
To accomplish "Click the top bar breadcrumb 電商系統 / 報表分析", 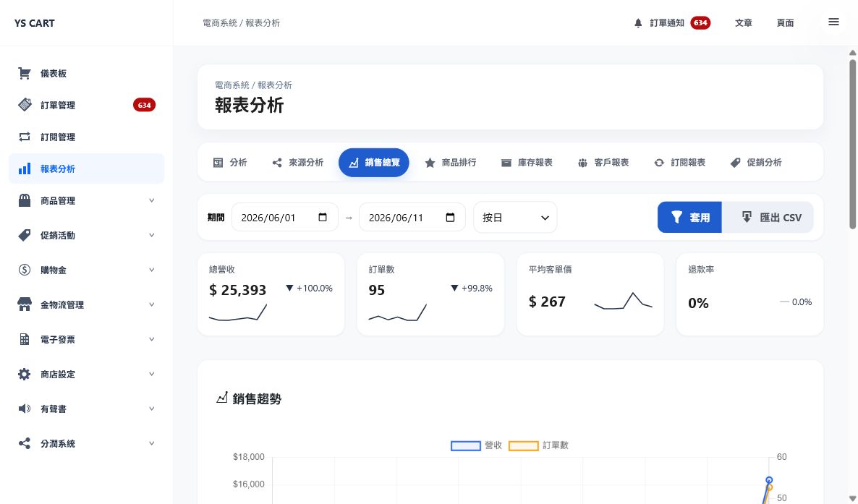I will (242, 23).
